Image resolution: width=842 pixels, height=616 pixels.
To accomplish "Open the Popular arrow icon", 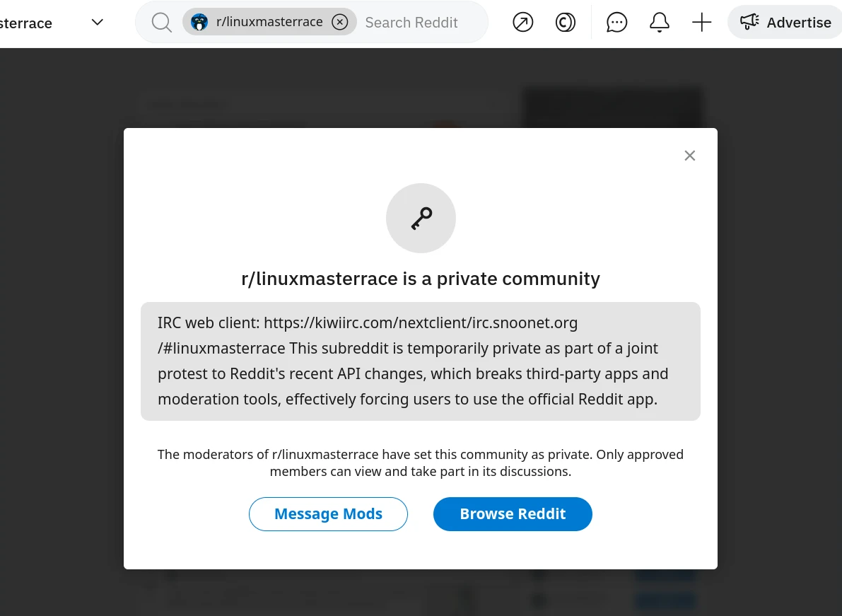I will click(523, 23).
